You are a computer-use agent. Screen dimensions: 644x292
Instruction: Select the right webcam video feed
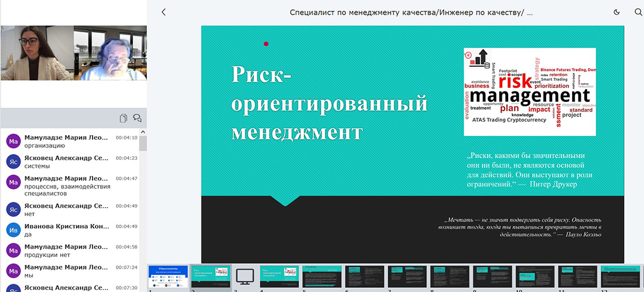pyautogui.click(x=110, y=53)
